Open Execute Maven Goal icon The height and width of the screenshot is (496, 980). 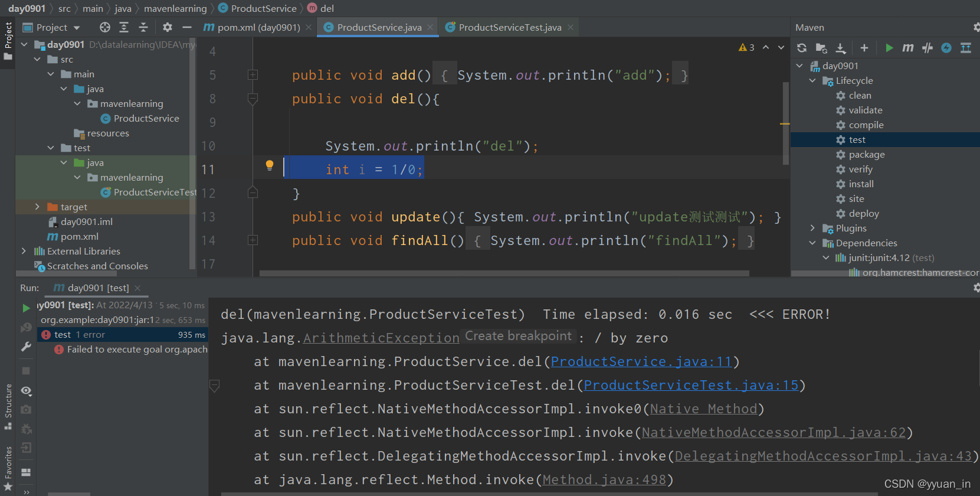[908, 48]
